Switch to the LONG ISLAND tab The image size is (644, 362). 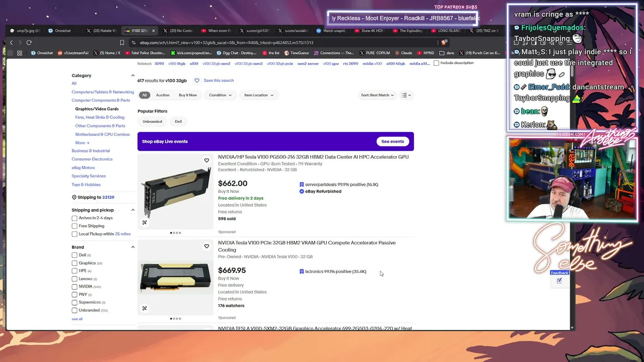(446, 31)
